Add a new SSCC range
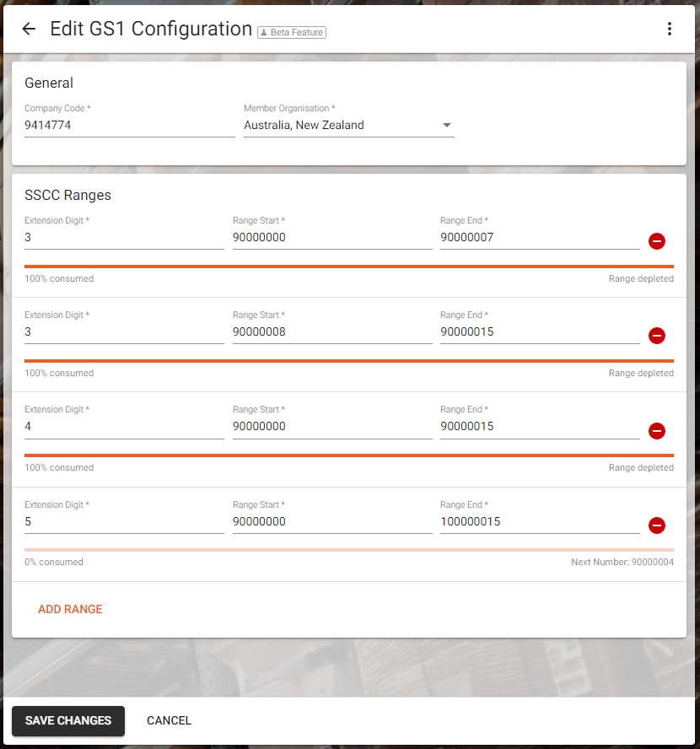Viewport: 700px width, 749px height. (70, 609)
